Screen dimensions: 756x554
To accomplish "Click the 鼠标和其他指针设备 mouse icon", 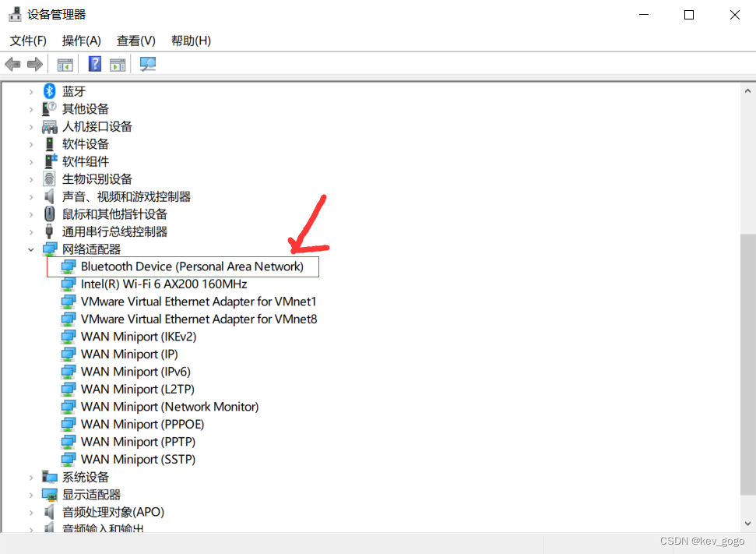I will coord(49,213).
